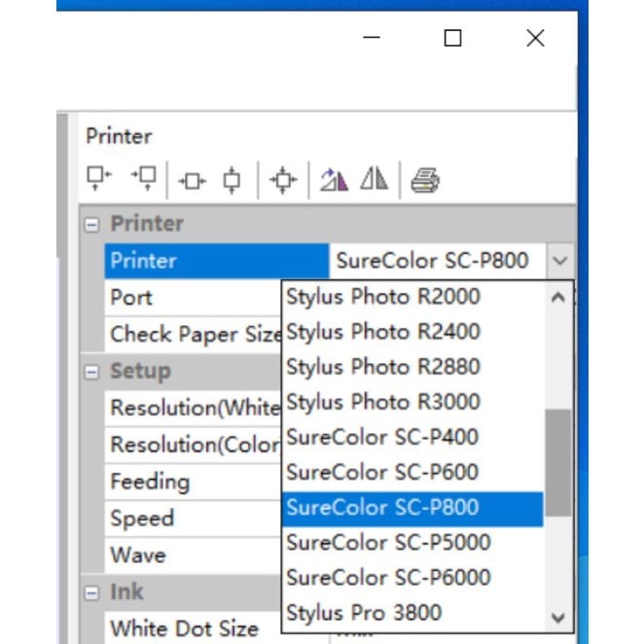Collapse the Printer section
Viewport: 644px width, 644px height.
[x=92, y=224]
